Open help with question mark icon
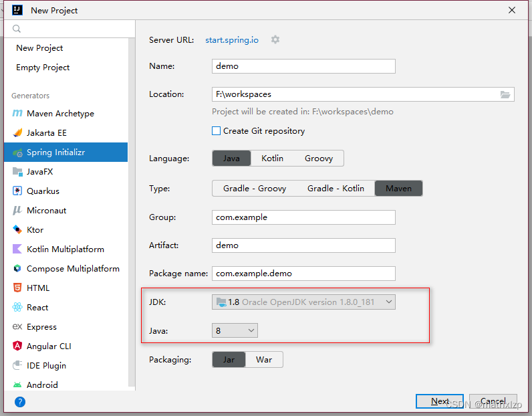 click(20, 402)
